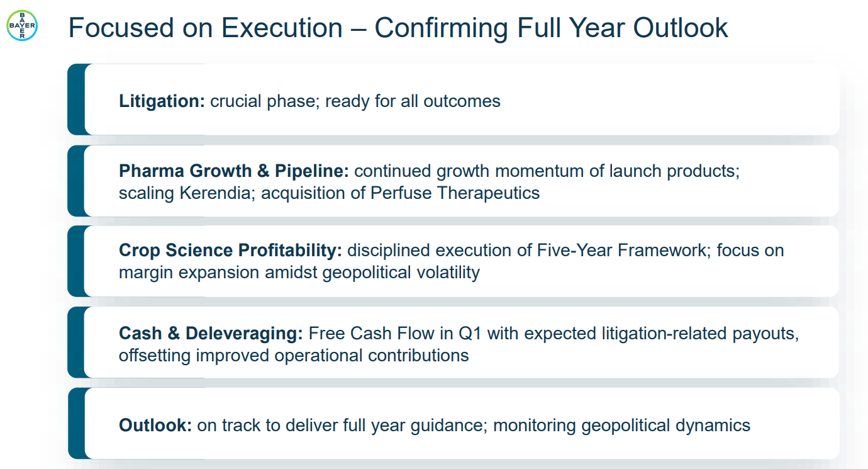Click the teal accent bar of Litigation card
Image resolution: width=868 pixels, height=469 pixels.
(x=76, y=99)
